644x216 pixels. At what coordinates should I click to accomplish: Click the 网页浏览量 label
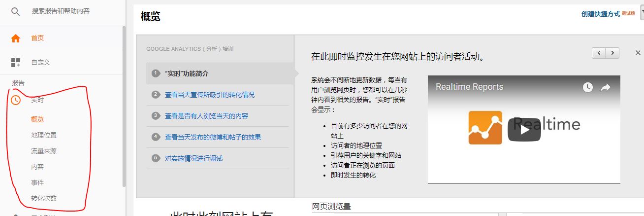tap(331, 206)
